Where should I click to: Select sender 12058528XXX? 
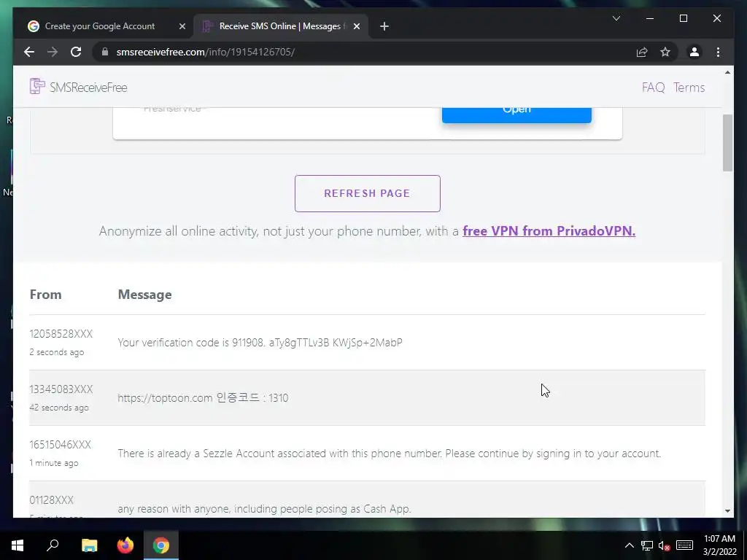coord(61,334)
